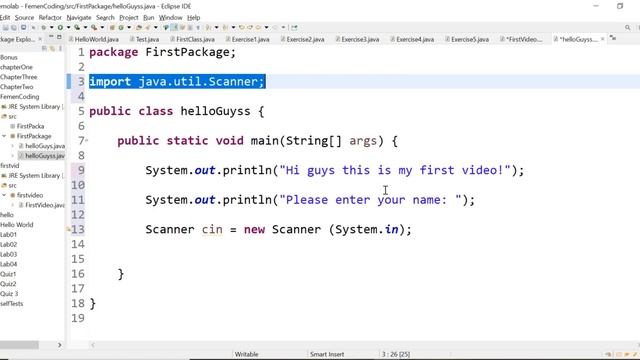Image resolution: width=640 pixels, height=360 pixels.
Task: Click the Save All toolbar icon
Action: 13,27
